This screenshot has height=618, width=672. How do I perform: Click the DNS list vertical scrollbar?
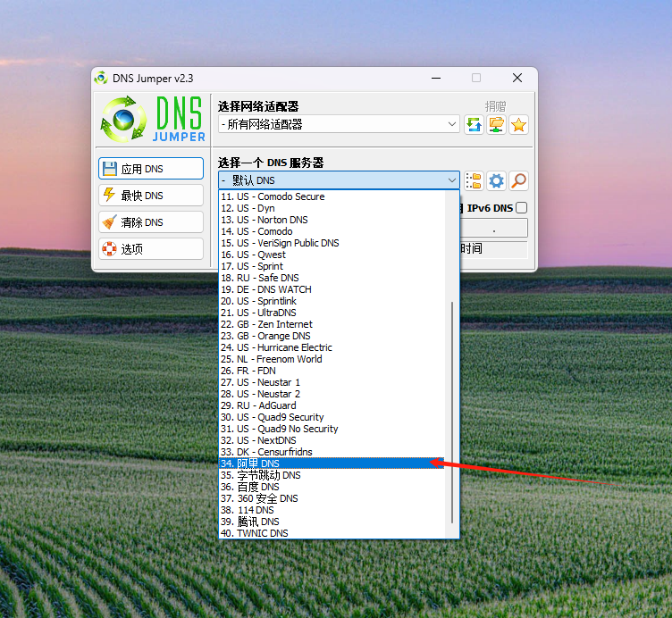tap(454, 411)
